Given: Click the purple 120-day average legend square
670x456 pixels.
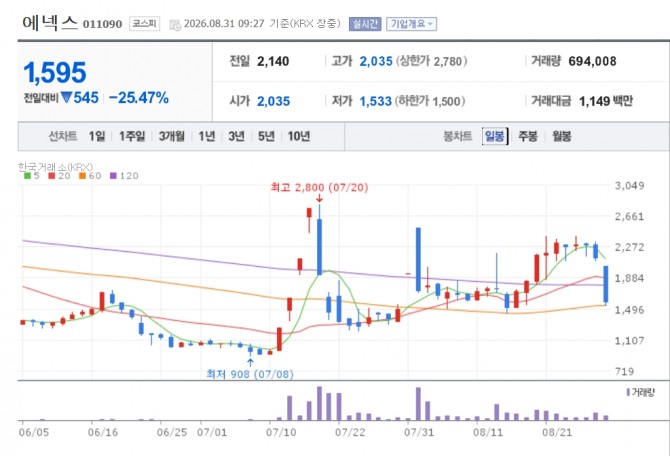Looking at the screenshot, I should click(x=113, y=176).
